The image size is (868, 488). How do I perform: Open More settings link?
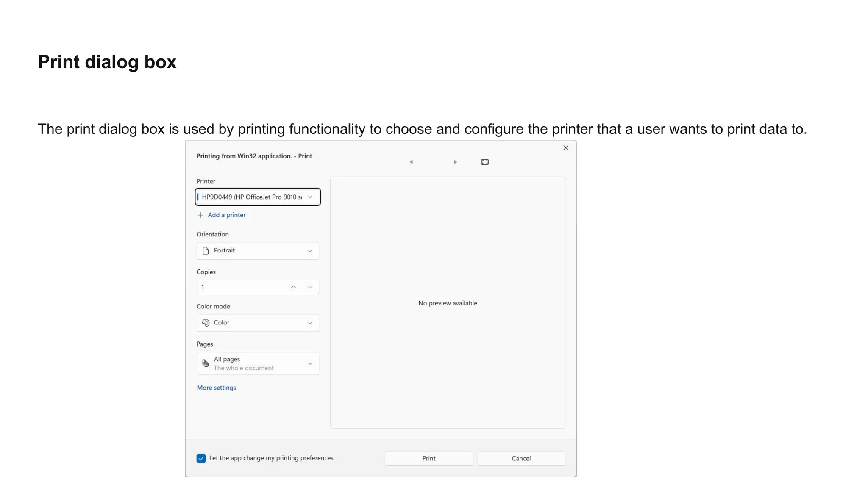216,388
